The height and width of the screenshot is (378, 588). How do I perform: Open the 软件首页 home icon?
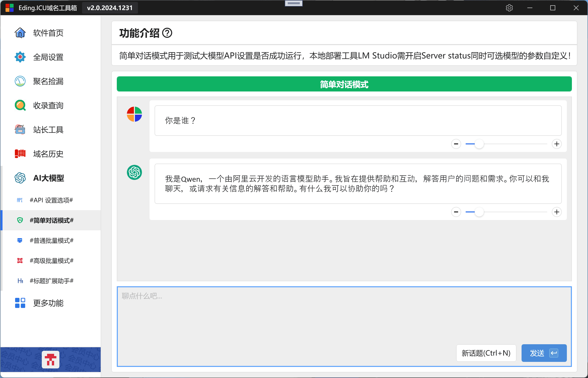click(20, 33)
